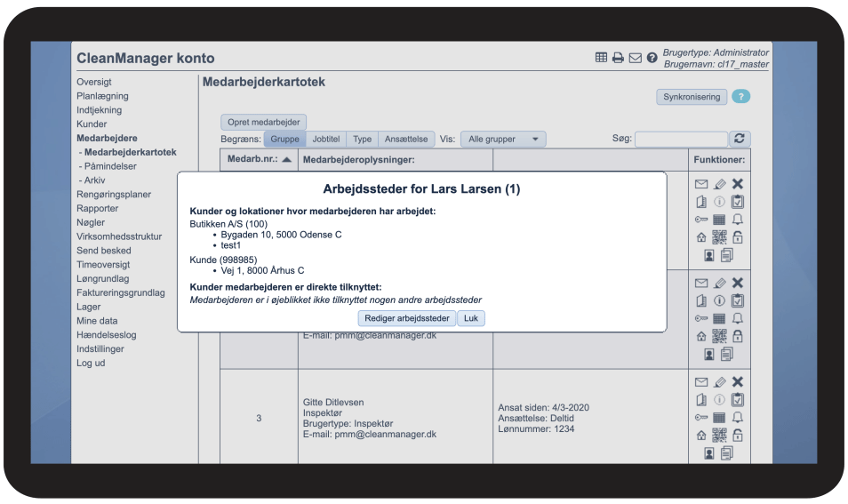Image resolution: width=848 pixels, height=504 pixels.
Task: Edit Lars Larsen using the pencil icon
Action: 719,184
